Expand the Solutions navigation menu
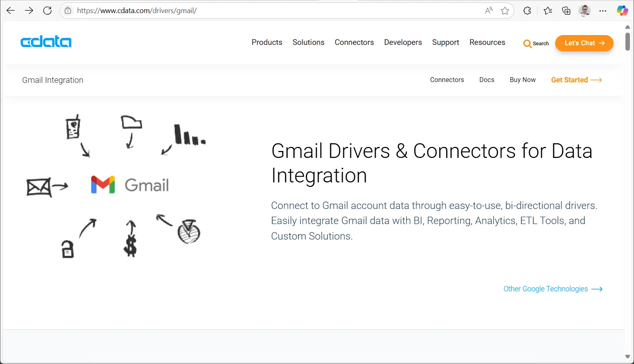 click(308, 42)
